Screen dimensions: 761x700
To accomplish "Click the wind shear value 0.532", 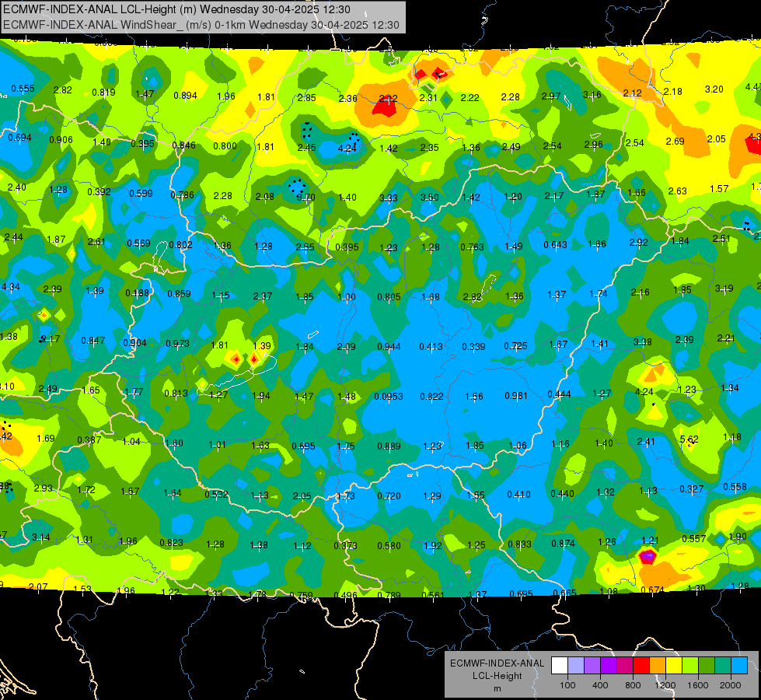I will click(x=216, y=494).
